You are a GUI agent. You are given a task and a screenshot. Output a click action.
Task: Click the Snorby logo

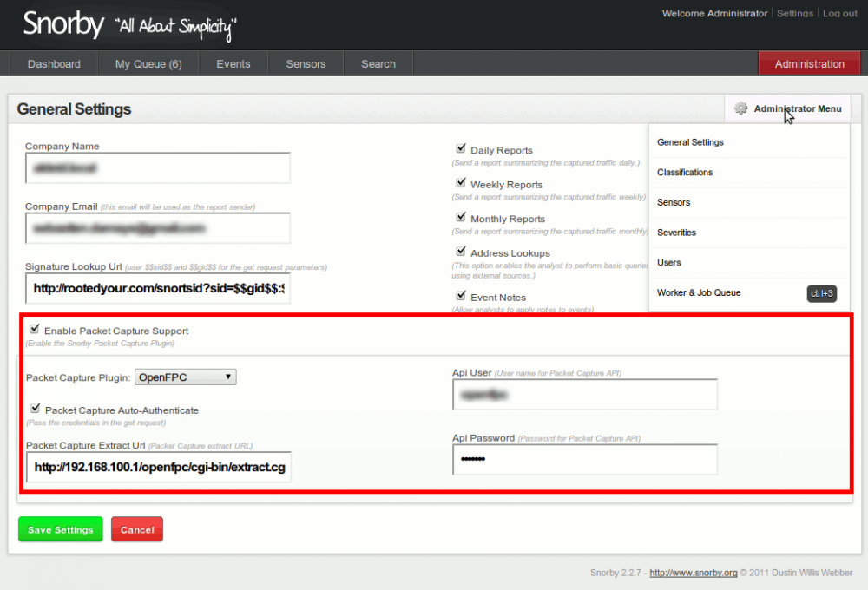click(x=63, y=24)
